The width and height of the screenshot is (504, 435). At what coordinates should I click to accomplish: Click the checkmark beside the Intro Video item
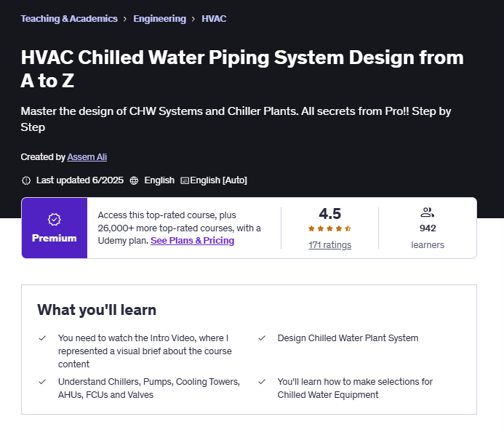[42, 338]
